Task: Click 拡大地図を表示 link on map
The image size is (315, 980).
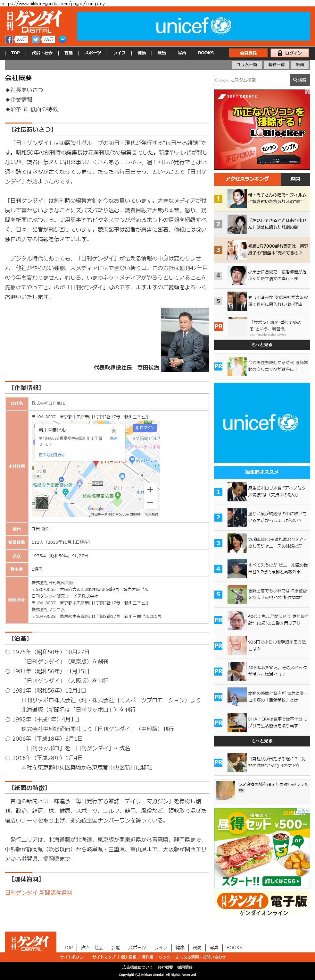Action: click(x=52, y=455)
